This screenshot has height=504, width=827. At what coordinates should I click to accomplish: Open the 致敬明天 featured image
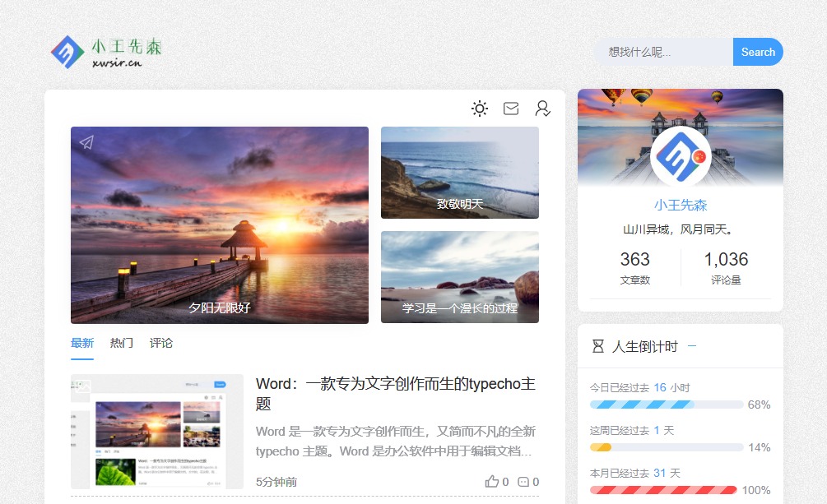pos(460,173)
